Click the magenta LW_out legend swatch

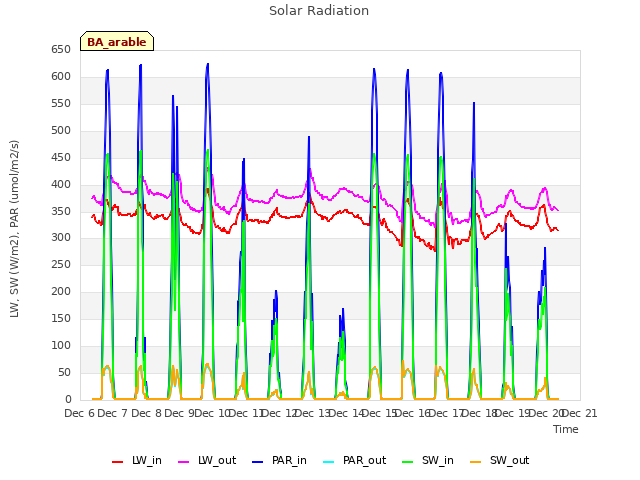coord(184,462)
